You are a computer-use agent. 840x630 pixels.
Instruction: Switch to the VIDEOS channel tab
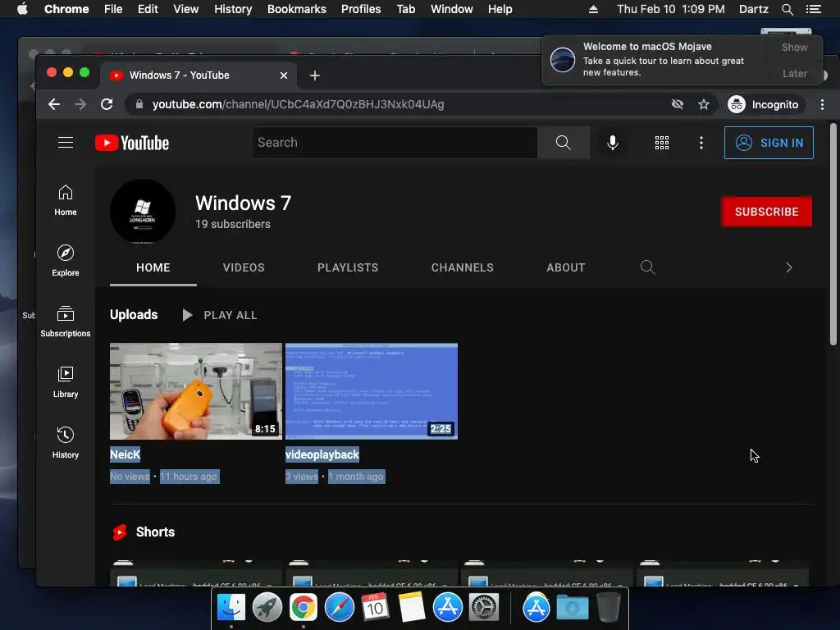point(244,267)
